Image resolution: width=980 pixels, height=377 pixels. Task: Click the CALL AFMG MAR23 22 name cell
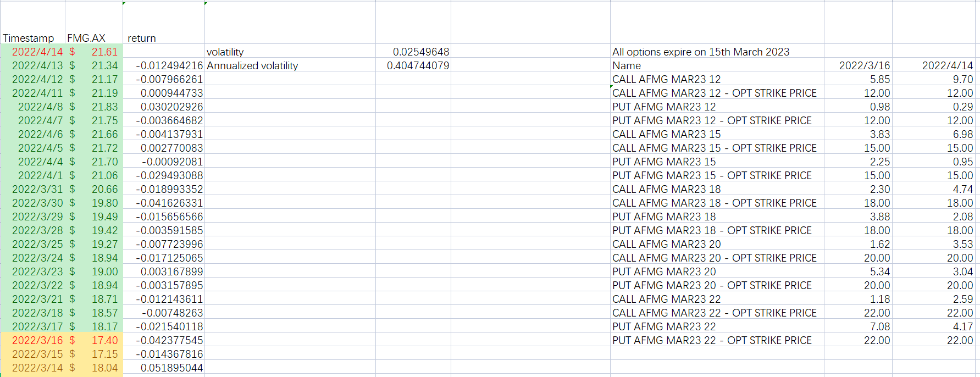coord(717,299)
